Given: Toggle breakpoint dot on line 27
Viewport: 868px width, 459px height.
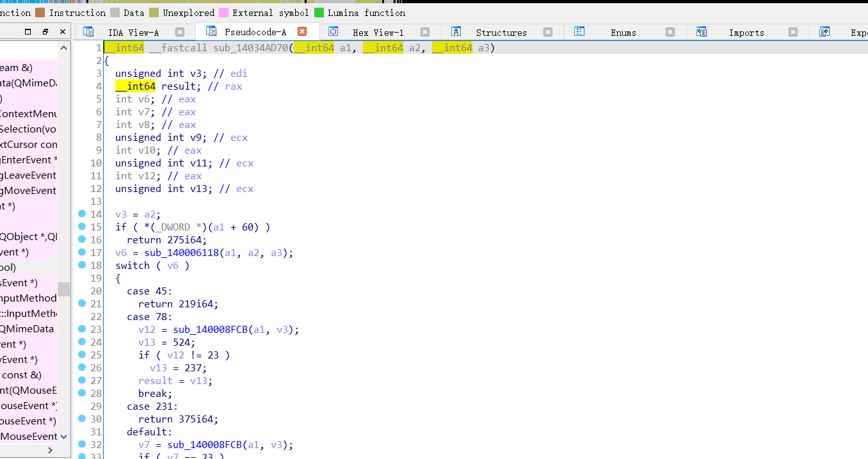Looking at the screenshot, I should coord(82,380).
